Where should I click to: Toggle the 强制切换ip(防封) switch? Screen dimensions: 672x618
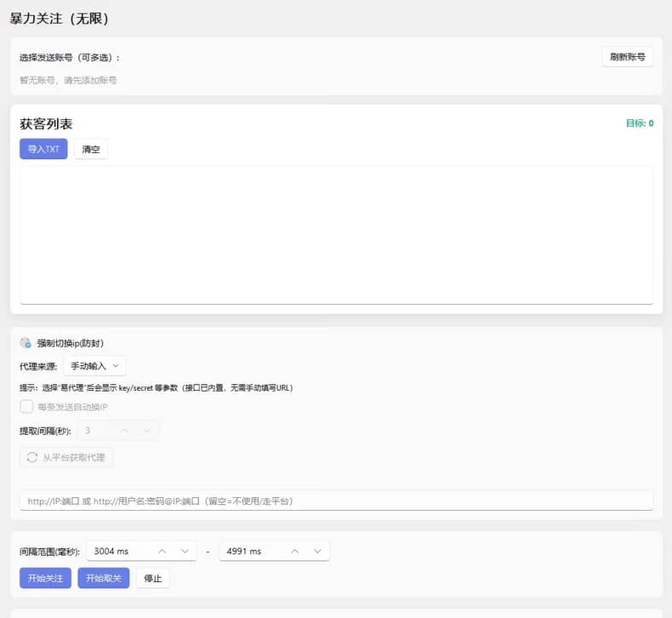point(26,343)
